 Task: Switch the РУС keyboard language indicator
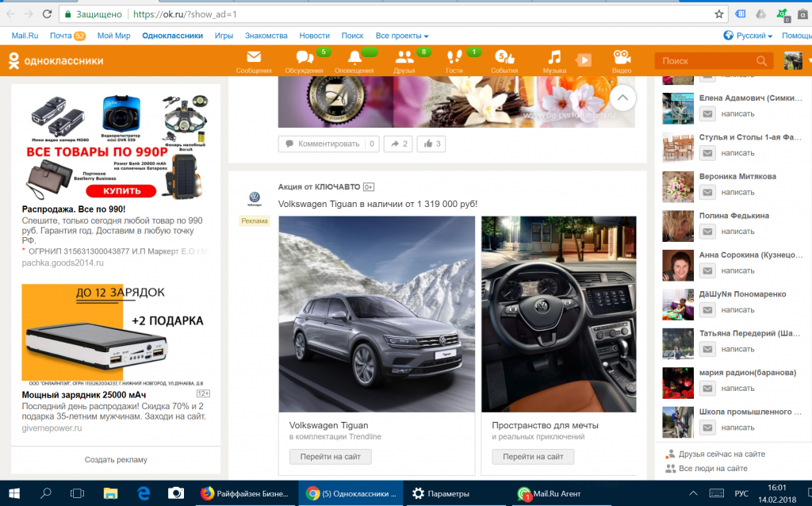coord(741,493)
